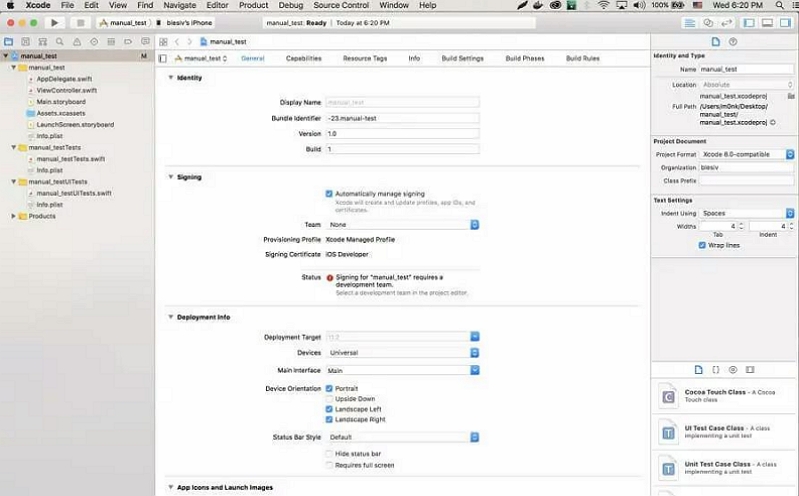Open the Breakpoint navigator icon
The height and width of the screenshot is (496, 799).
tap(128, 42)
